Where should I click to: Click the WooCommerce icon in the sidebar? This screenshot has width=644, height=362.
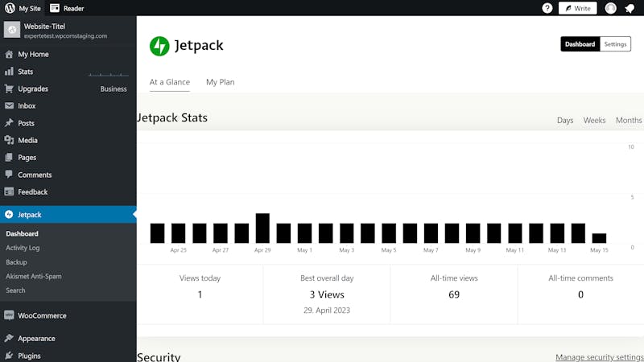9,315
